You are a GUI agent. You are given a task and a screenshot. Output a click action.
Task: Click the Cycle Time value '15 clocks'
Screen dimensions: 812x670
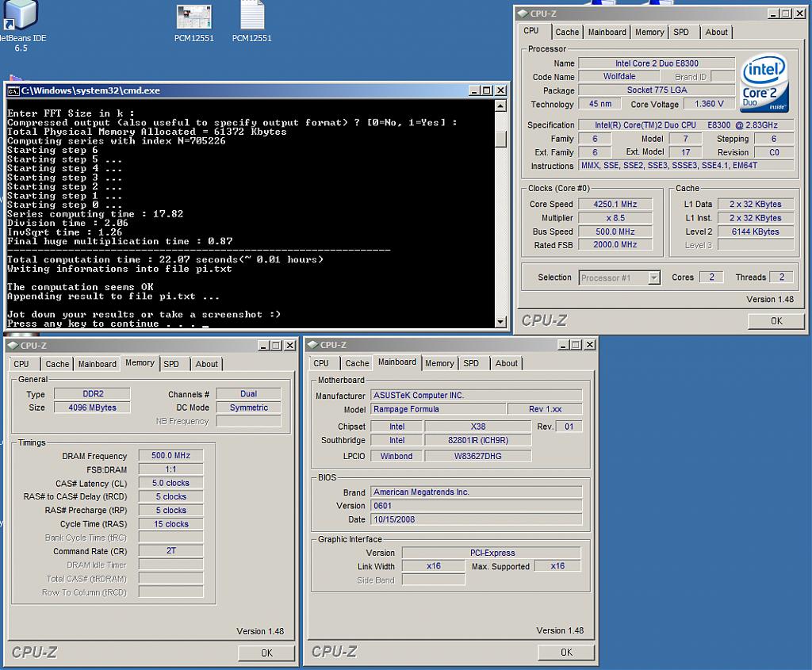171,524
